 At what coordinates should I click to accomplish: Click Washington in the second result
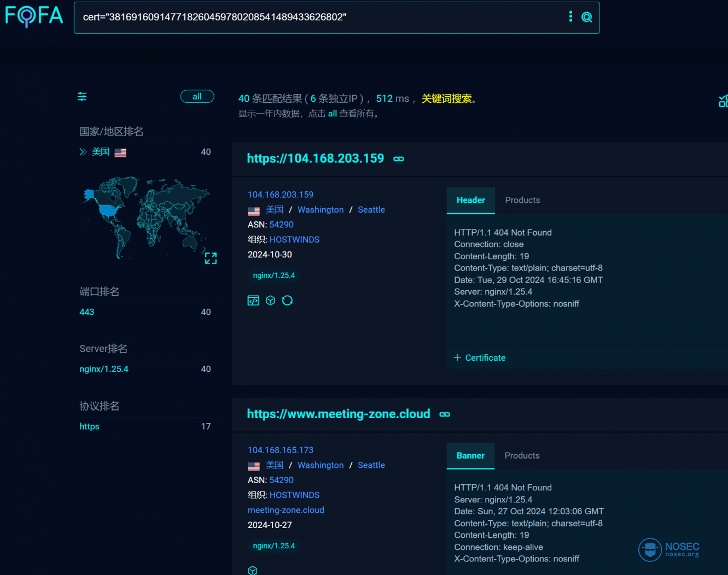[x=321, y=466]
